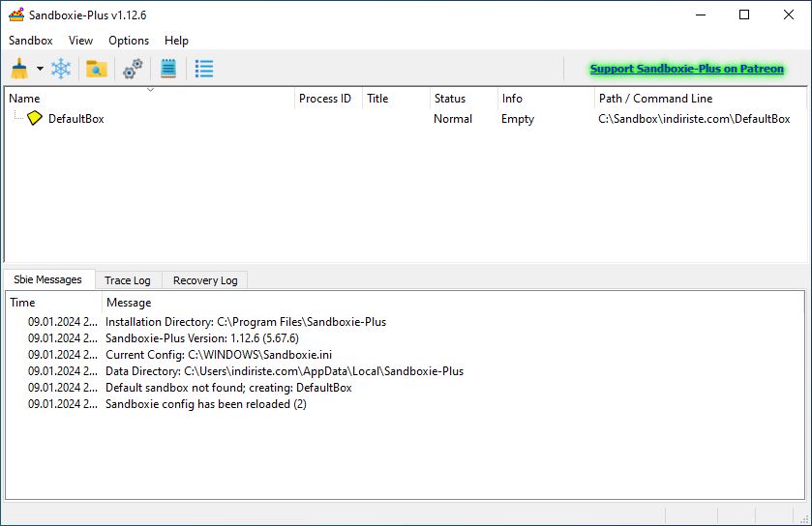Viewport: 812px width, 526px height.
Task: Sort by the Info column header
Action: [545, 99]
